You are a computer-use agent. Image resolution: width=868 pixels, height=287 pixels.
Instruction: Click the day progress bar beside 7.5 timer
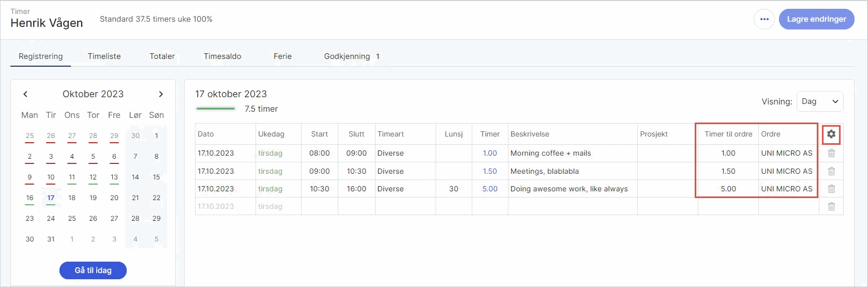tap(216, 109)
